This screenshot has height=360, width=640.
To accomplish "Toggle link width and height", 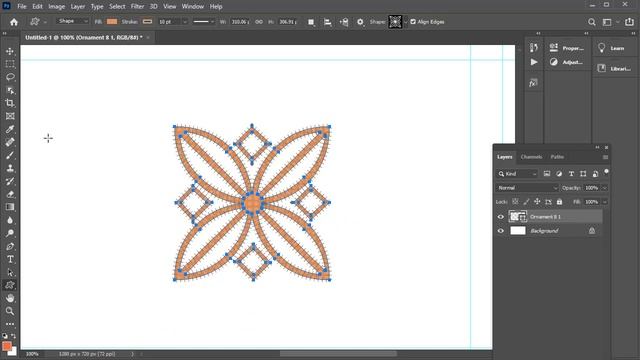I will [259, 22].
